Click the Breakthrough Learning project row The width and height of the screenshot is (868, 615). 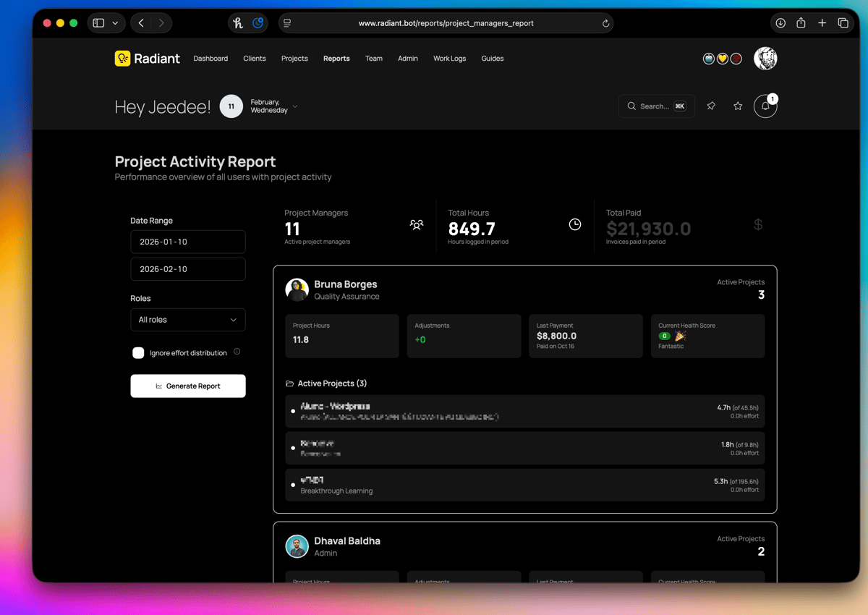(525, 485)
